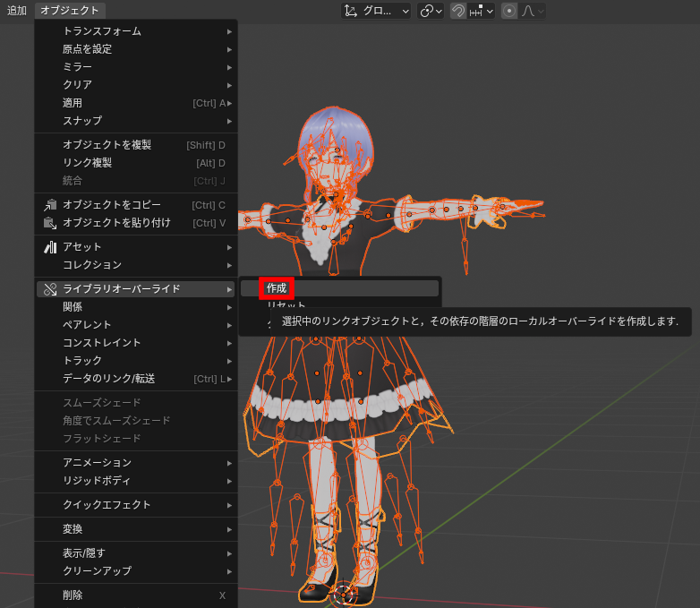Open proportional falloff curve dropdown
This screenshot has height=608, width=700.
point(532,11)
